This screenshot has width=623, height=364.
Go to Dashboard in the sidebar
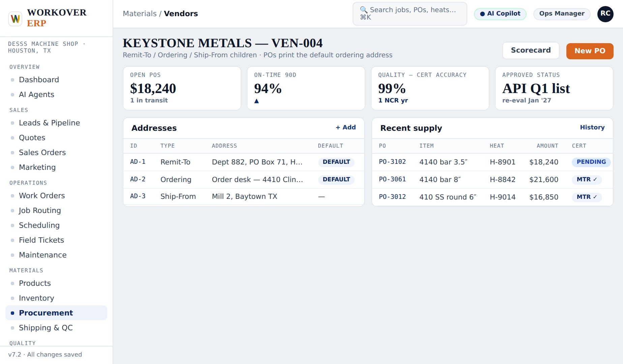[x=39, y=80]
